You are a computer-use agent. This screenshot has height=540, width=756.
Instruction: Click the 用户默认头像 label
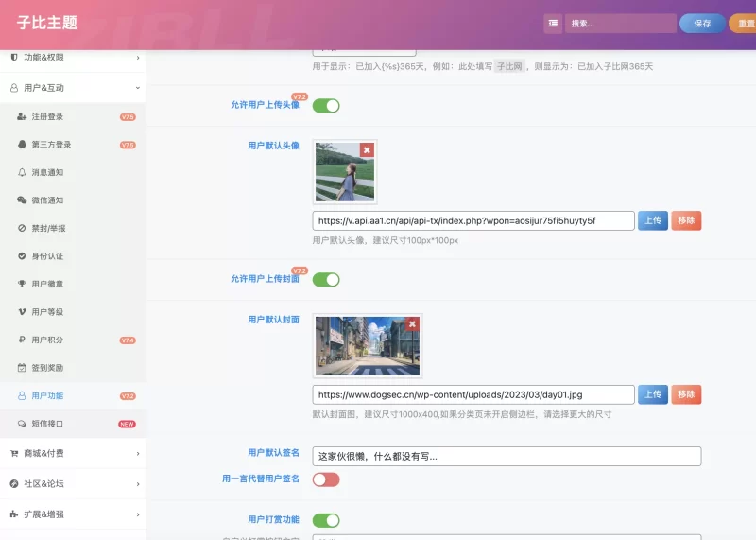pyautogui.click(x=273, y=146)
